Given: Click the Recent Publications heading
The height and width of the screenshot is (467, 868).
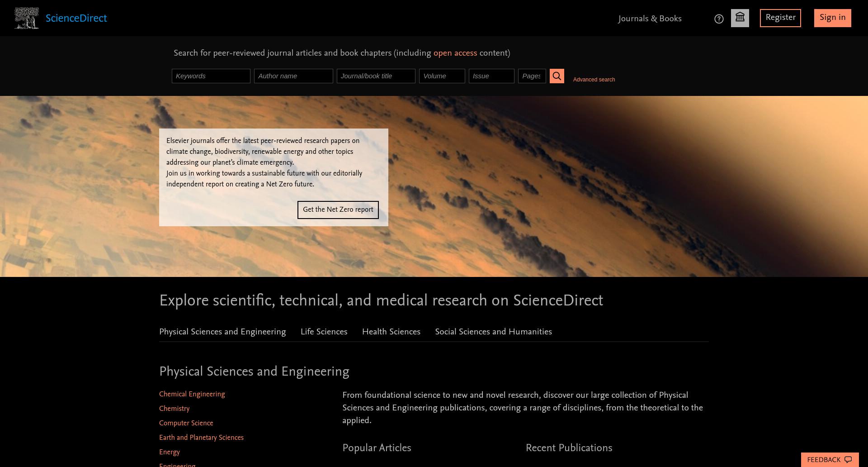Looking at the screenshot, I should point(569,448).
